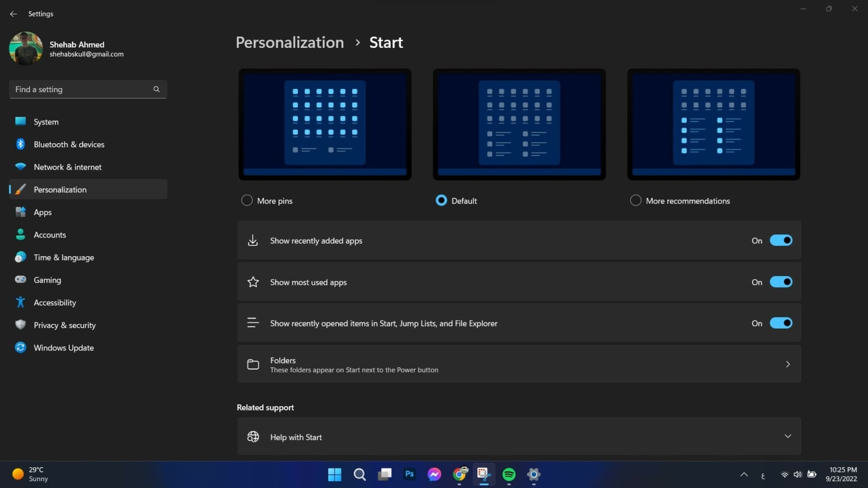868x488 pixels.
Task: Click the Personalization paintbrush icon in sidebar
Action: [20, 189]
